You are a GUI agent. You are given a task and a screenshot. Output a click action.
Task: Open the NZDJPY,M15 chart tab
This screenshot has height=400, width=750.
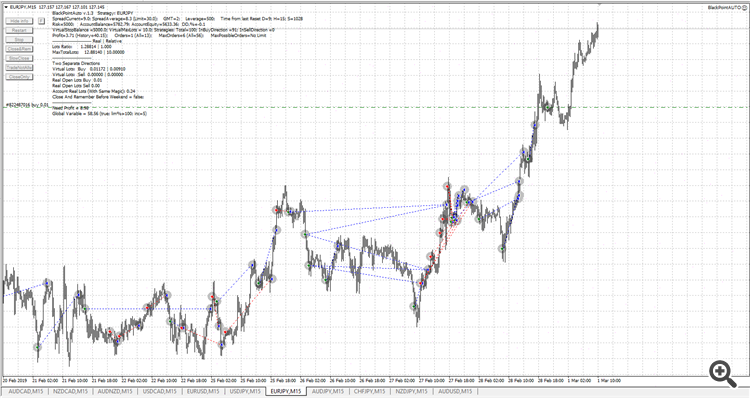click(411, 391)
